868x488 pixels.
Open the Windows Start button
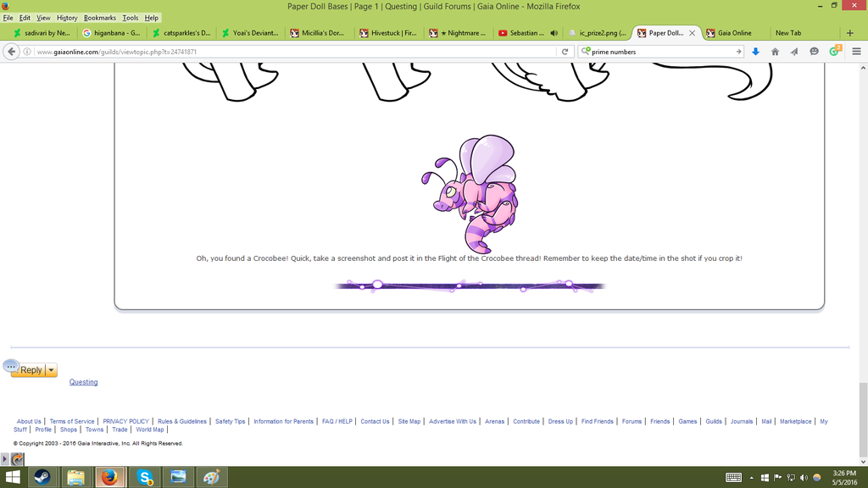pyautogui.click(x=13, y=477)
